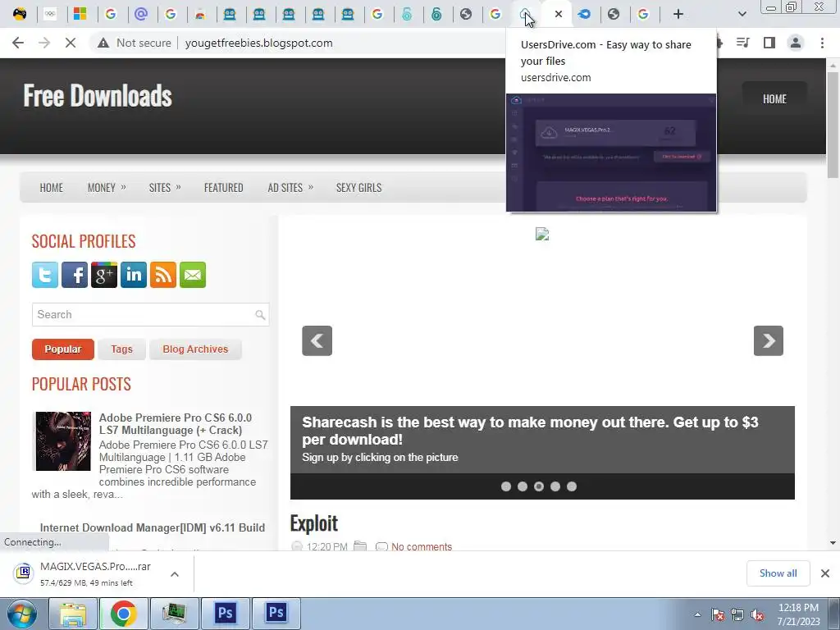
Task: Switch to the Blog Archives tab
Action: tap(195, 349)
